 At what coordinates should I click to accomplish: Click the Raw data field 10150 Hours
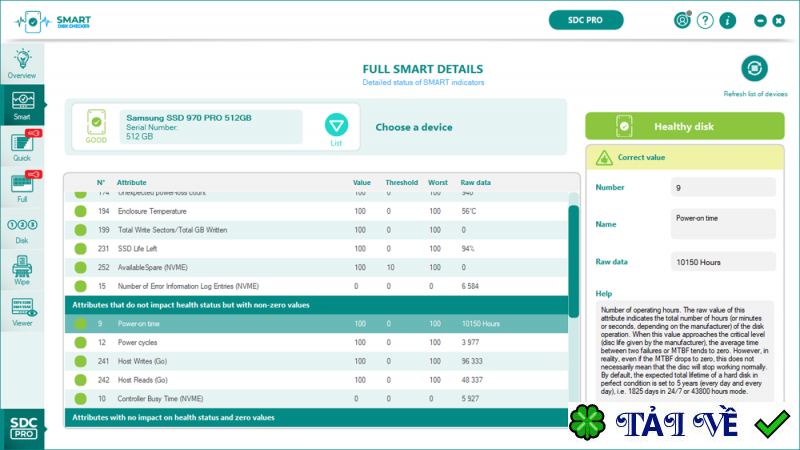723,262
